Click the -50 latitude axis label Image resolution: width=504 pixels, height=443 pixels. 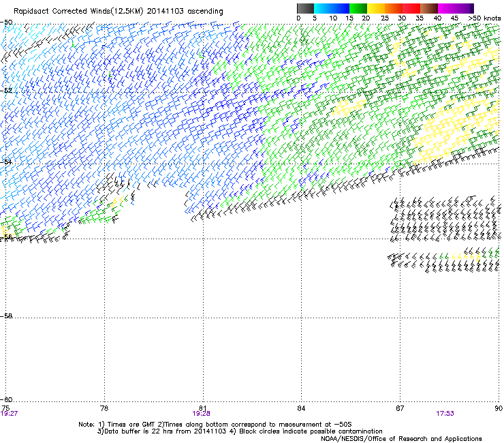click(x=6, y=22)
